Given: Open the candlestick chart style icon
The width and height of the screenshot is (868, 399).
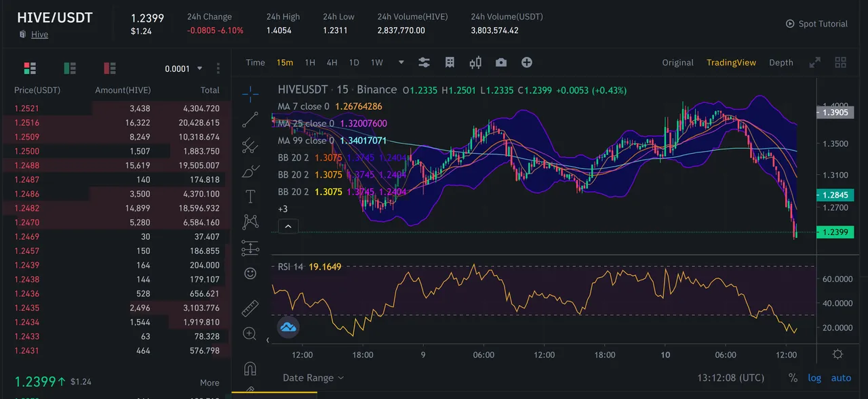Looking at the screenshot, I should pos(475,62).
